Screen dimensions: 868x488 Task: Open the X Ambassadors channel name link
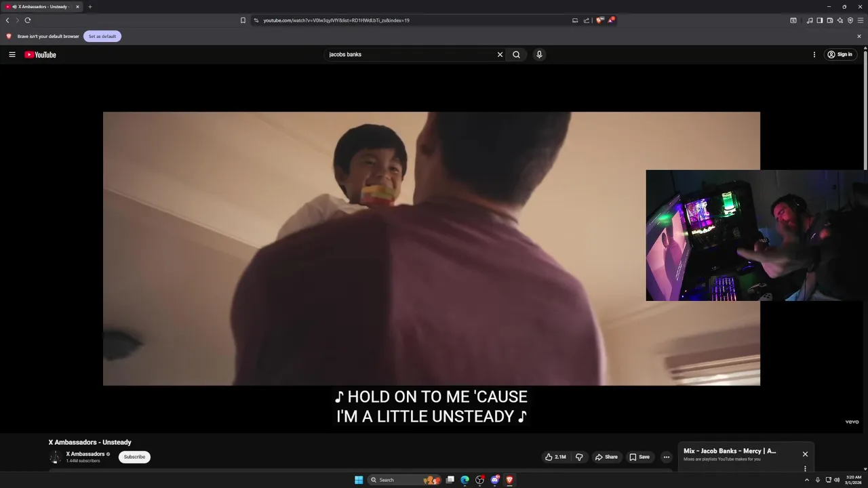tap(85, 454)
